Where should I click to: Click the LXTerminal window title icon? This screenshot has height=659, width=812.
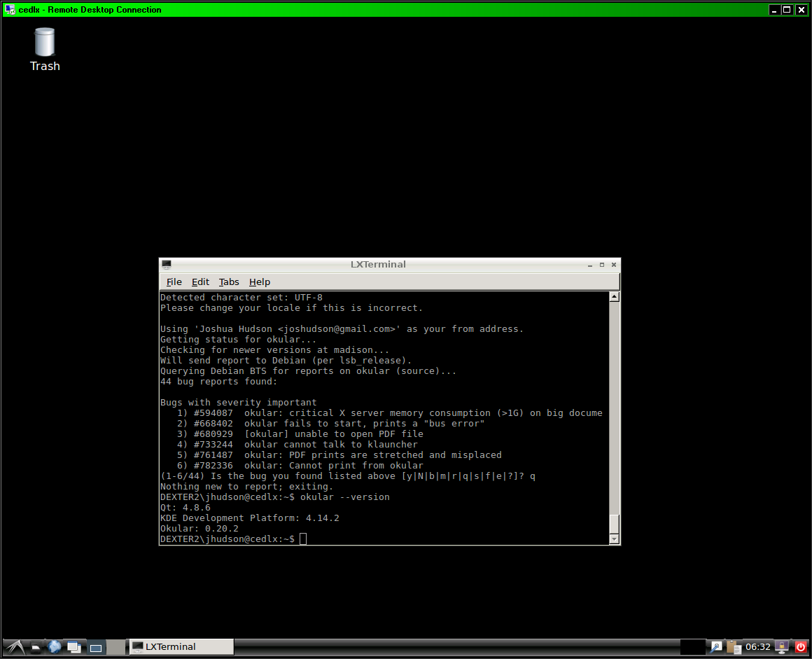point(166,264)
